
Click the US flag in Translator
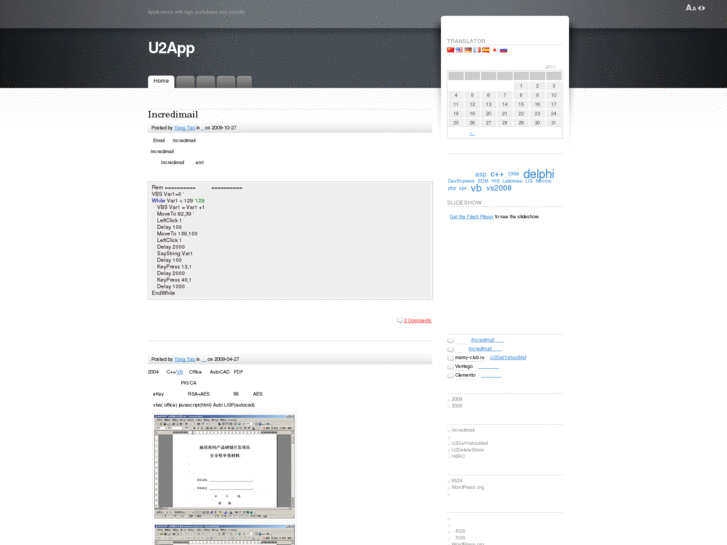(x=459, y=50)
